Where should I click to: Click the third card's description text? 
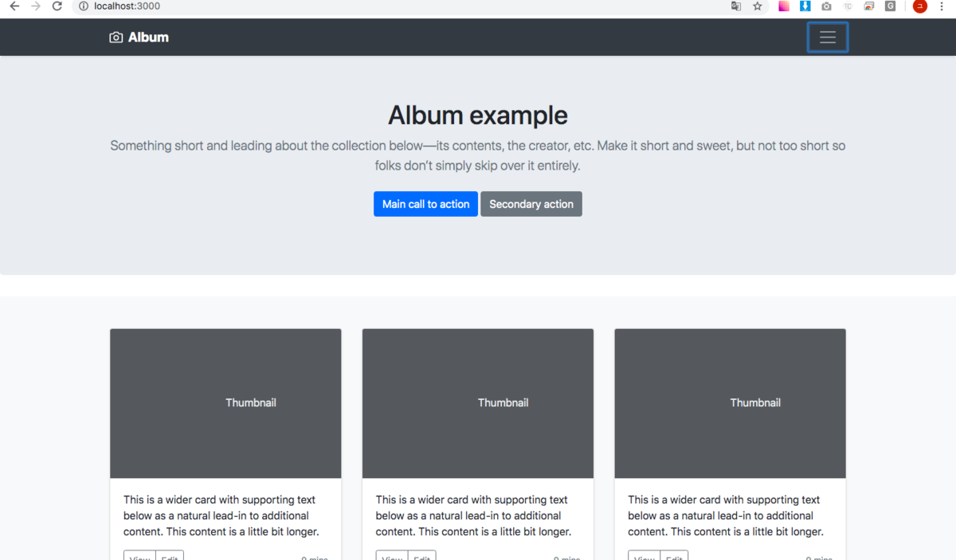click(726, 515)
